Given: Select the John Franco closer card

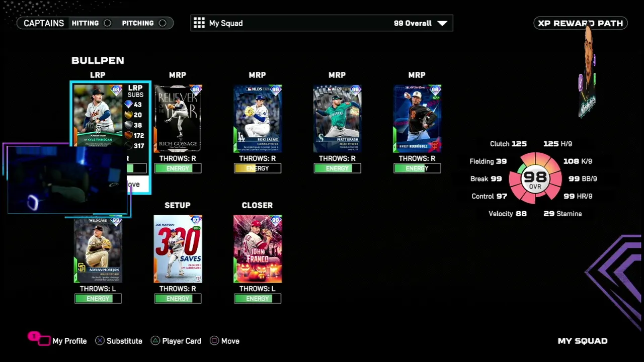Looking at the screenshot, I should [x=257, y=249].
